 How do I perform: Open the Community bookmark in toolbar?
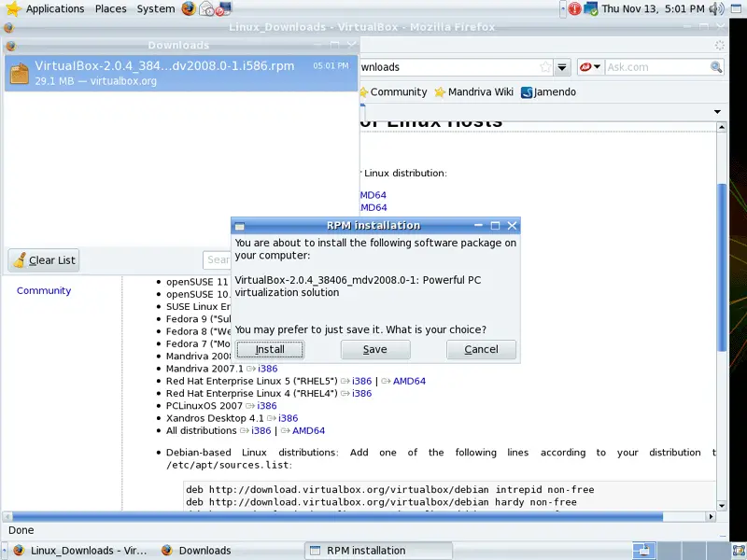click(394, 91)
